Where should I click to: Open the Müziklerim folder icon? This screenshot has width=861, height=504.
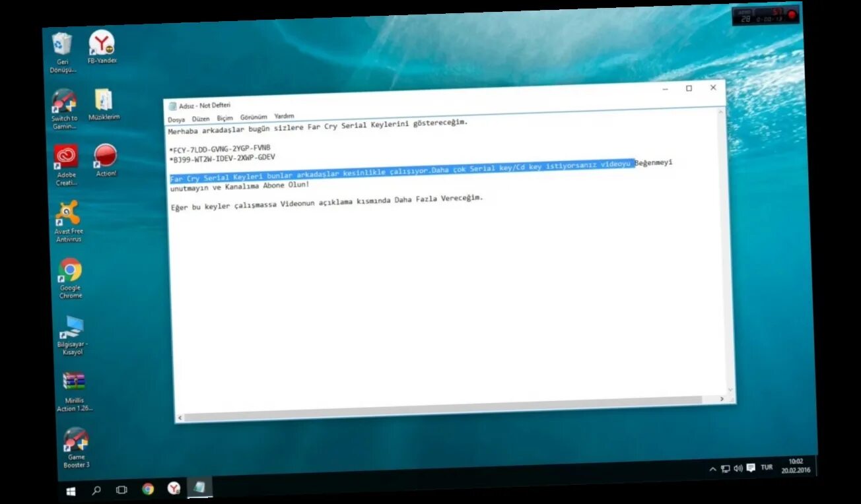[x=104, y=104]
